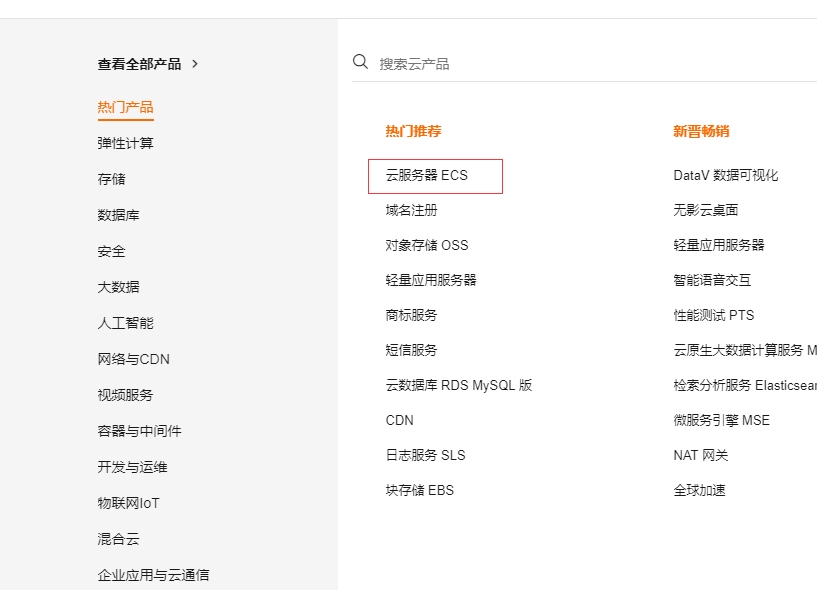Open 商标服务 link
The height and width of the screenshot is (590, 817).
(x=412, y=315)
